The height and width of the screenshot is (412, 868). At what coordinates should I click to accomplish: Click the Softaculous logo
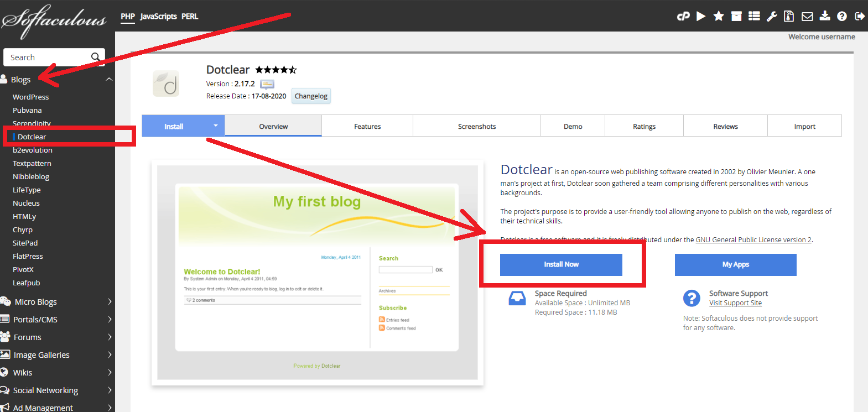pos(54,21)
